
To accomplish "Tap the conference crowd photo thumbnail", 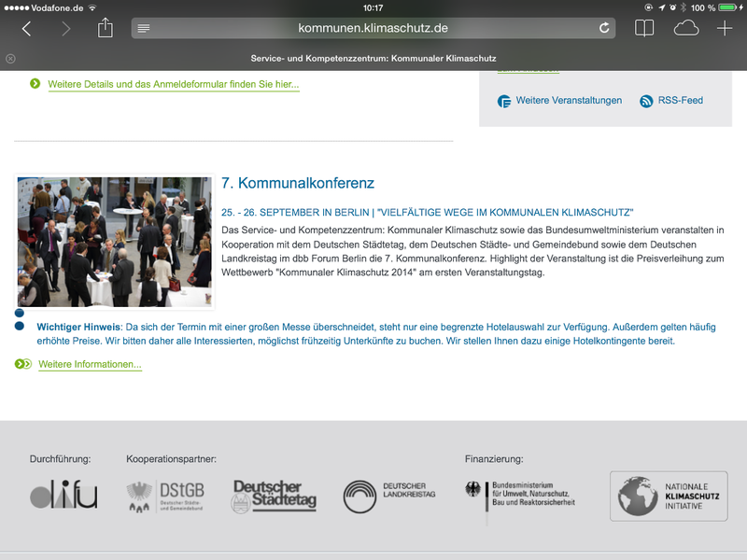I will 115,242.
